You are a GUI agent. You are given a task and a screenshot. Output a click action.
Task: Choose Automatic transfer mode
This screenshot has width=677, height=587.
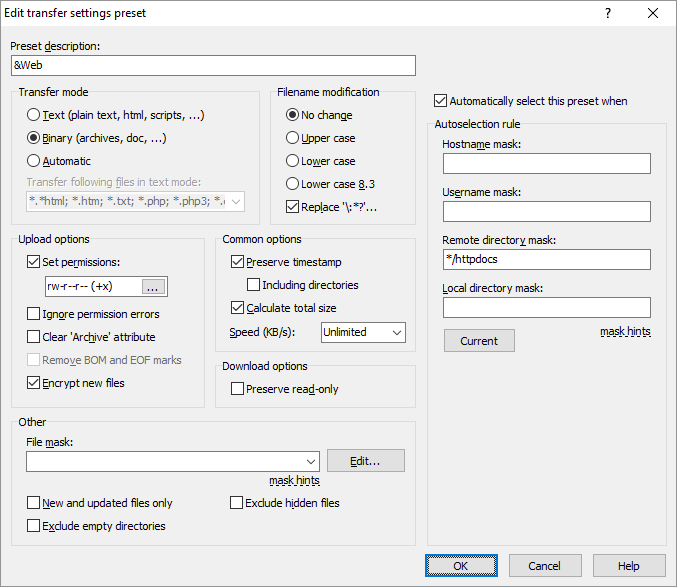tap(34, 161)
